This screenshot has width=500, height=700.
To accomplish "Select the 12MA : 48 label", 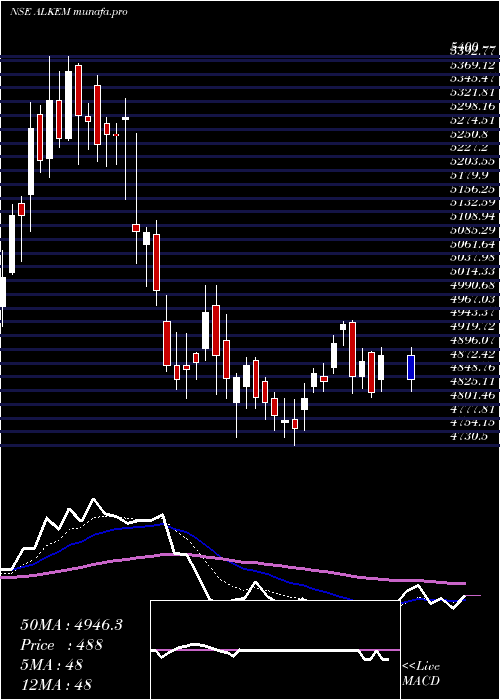I will pos(56,684).
